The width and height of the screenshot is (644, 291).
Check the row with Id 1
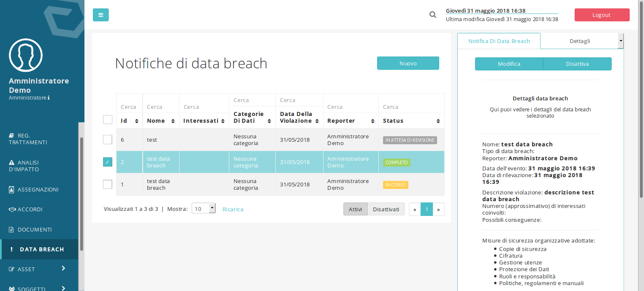coord(108,184)
